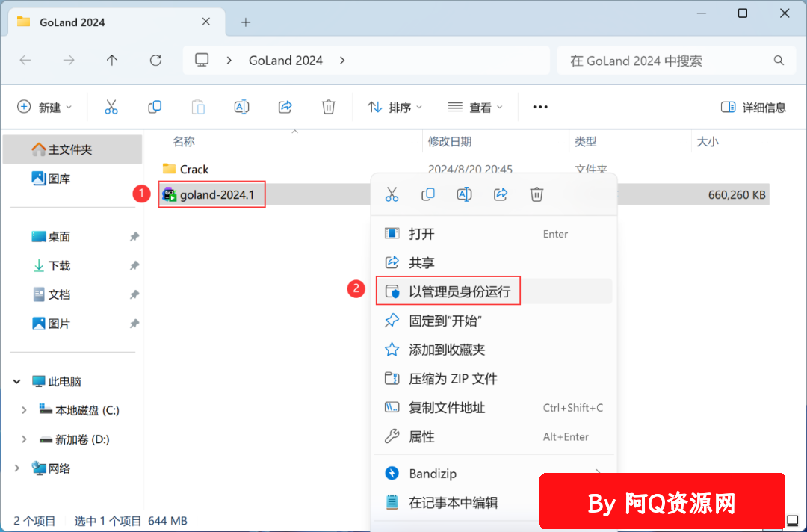
Task: Open the more options ellipsis menu
Action: pyautogui.click(x=540, y=107)
